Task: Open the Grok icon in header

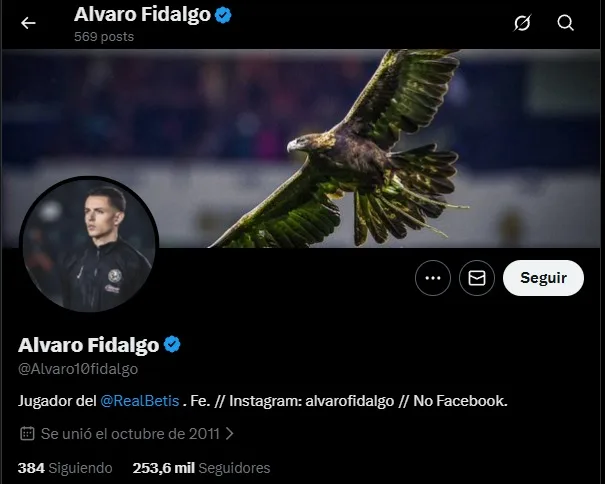Action: (x=522, y=23)
